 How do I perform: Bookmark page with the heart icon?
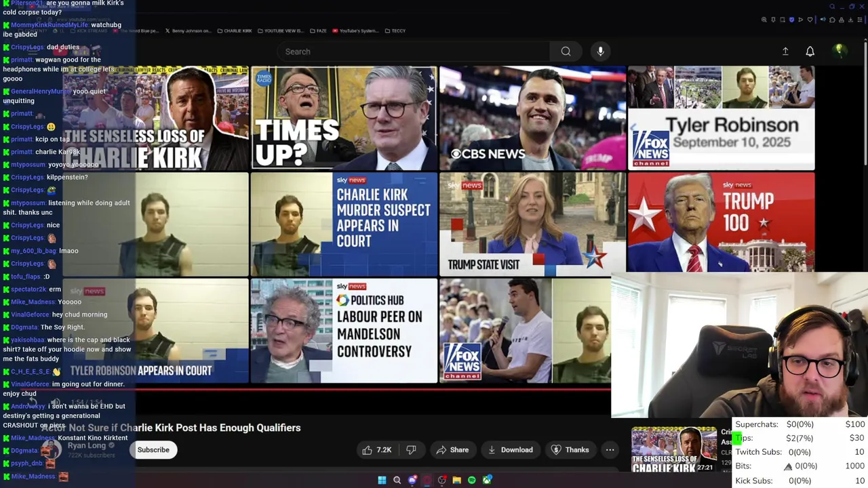(810, 20)
